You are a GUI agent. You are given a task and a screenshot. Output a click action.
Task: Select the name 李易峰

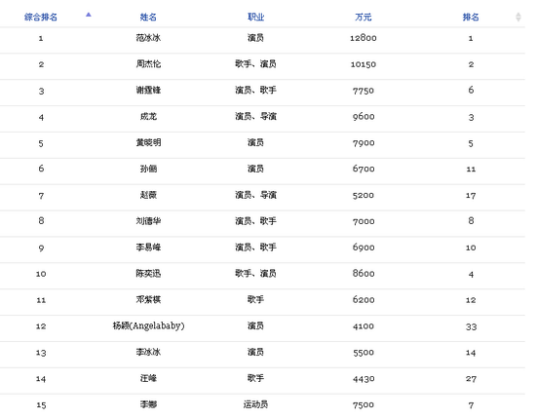click(x=148, y=247)
